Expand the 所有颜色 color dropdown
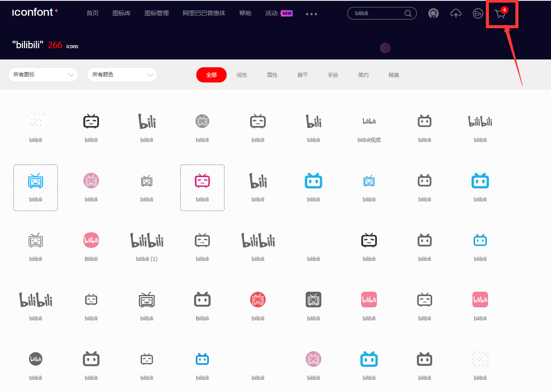Viewport: 551px width, 392px height. tap(122, 75)
